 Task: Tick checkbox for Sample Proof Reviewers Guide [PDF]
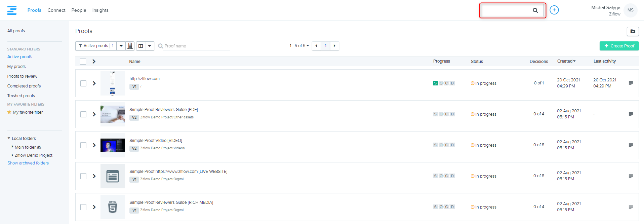(x=83, y=114)
